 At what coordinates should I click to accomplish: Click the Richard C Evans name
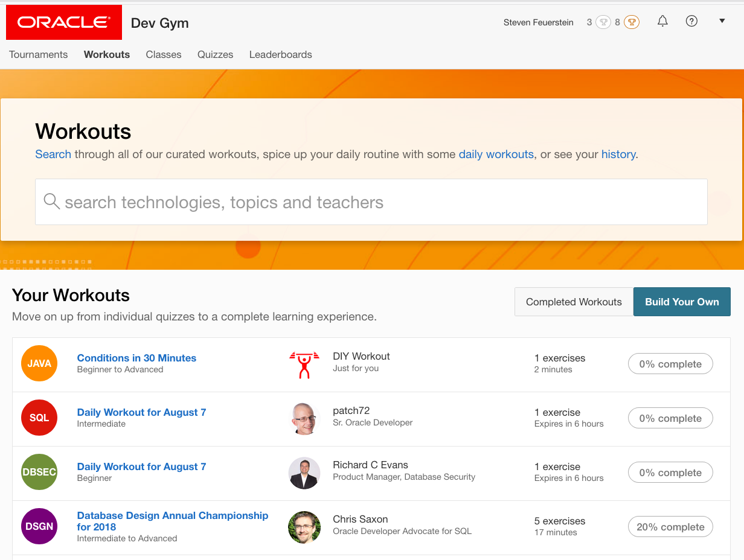click(x=370, y=465)
